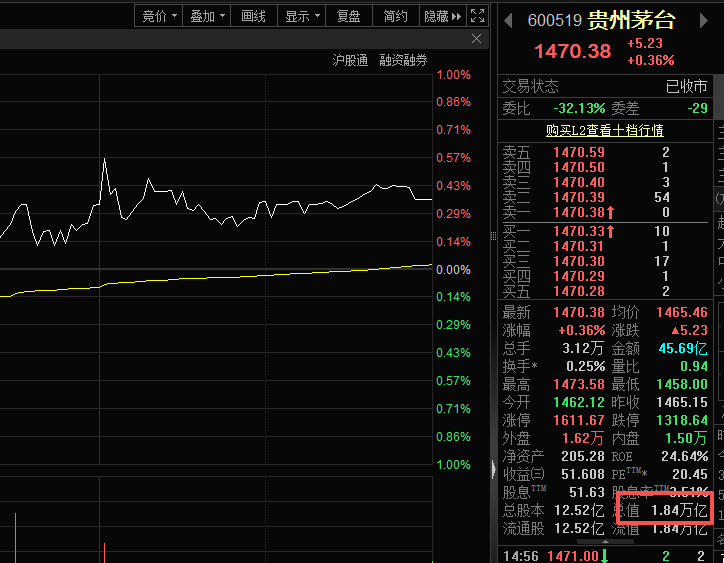Click the 贵州茅台 stock name title
This screenshot has height=563, width=724.
(631, 21)
